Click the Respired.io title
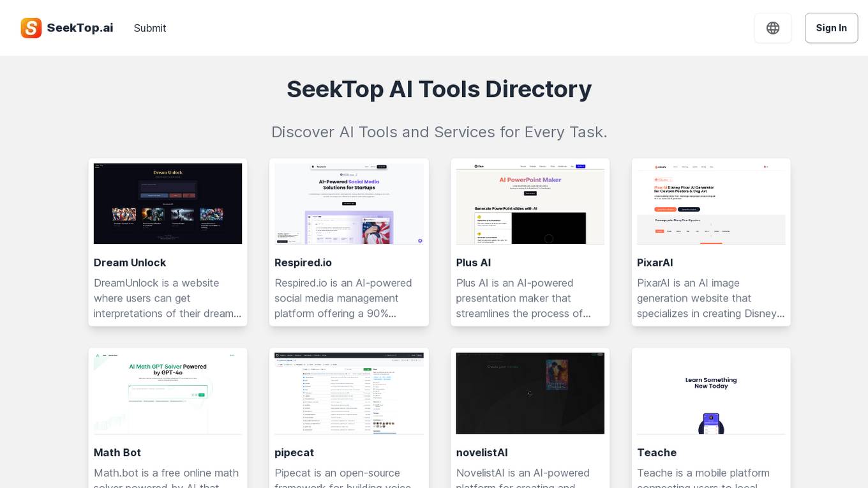Screen dimensions: 868x488 click(x=303, y=263)
